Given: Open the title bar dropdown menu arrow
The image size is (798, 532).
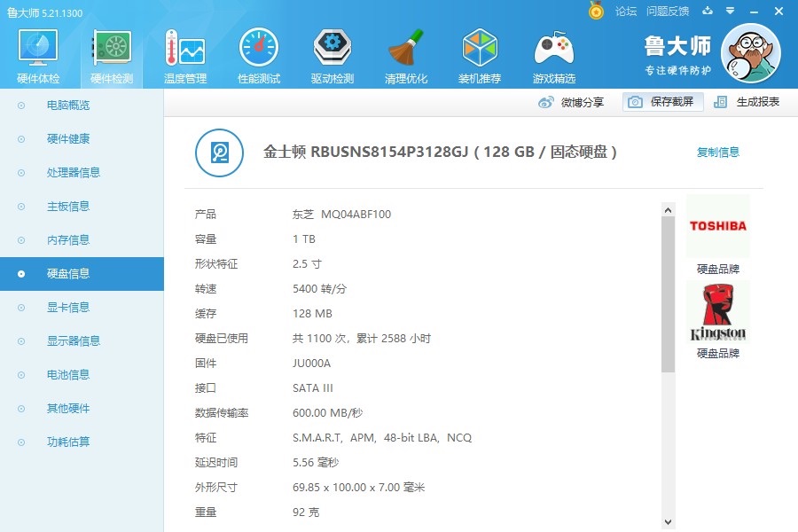Looking at the screenshot, I should click(x=731, y=11).
